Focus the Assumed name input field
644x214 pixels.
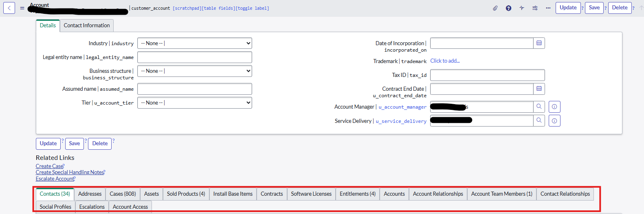coord(195,89)
